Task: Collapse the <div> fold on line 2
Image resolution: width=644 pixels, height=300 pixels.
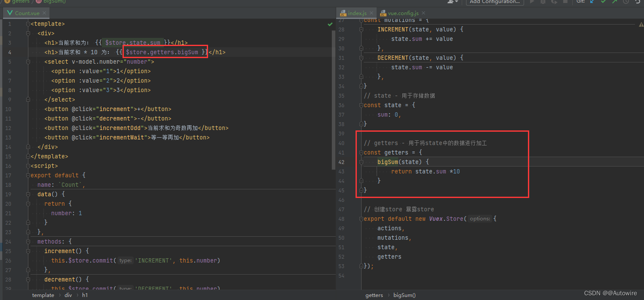Action: tap(28, 34)
